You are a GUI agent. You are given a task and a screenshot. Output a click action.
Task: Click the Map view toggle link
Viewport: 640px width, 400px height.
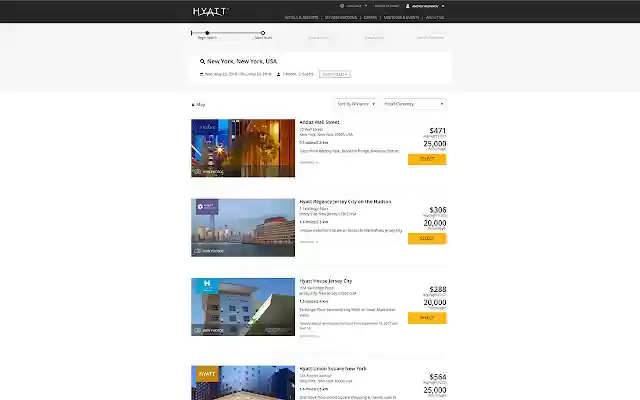(x=199, y=105)
